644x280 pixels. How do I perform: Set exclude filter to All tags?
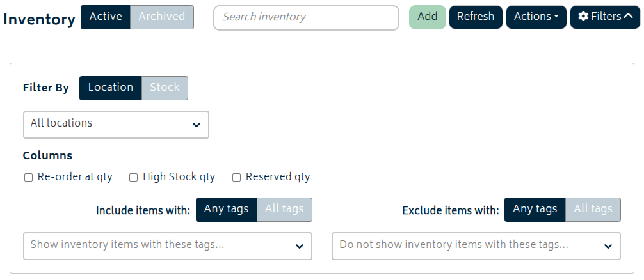[x=593, y=210]
